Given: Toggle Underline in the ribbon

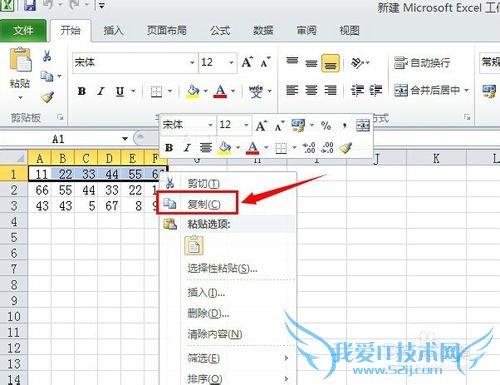Looking at the screenshot, I should pyautogui.click(x=120, y=91).
